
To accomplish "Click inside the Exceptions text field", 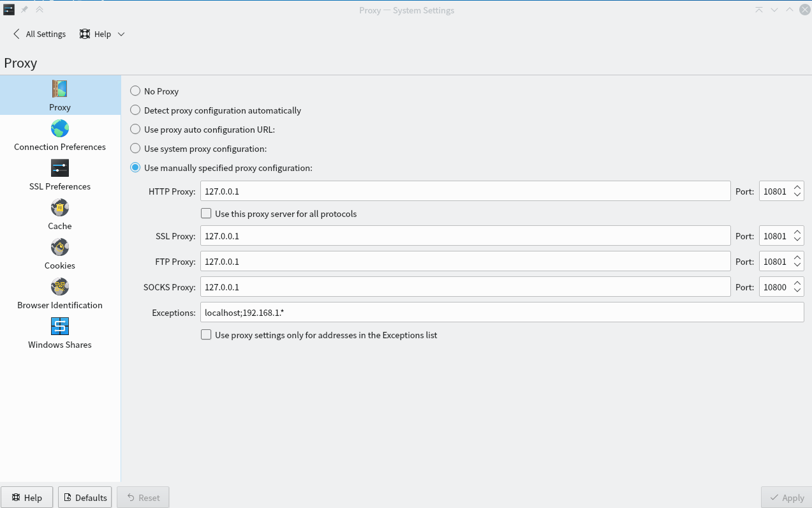I will point(447,312).
